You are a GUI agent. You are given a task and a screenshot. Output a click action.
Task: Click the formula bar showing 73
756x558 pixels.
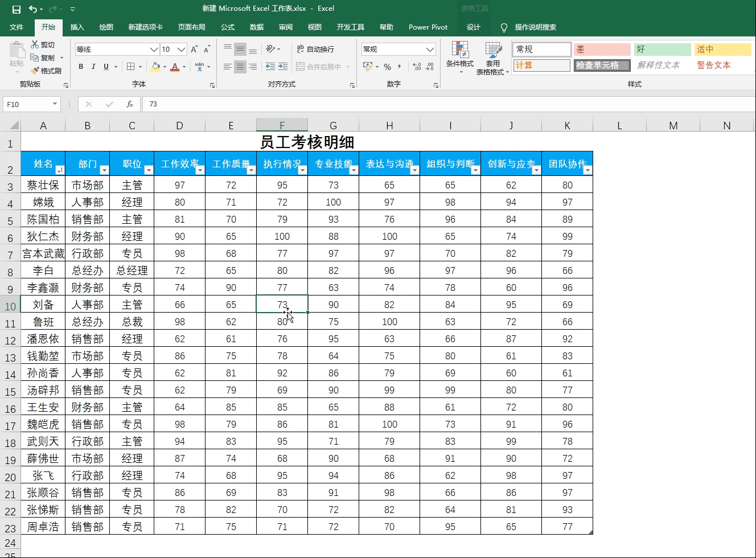pos(449,104)
